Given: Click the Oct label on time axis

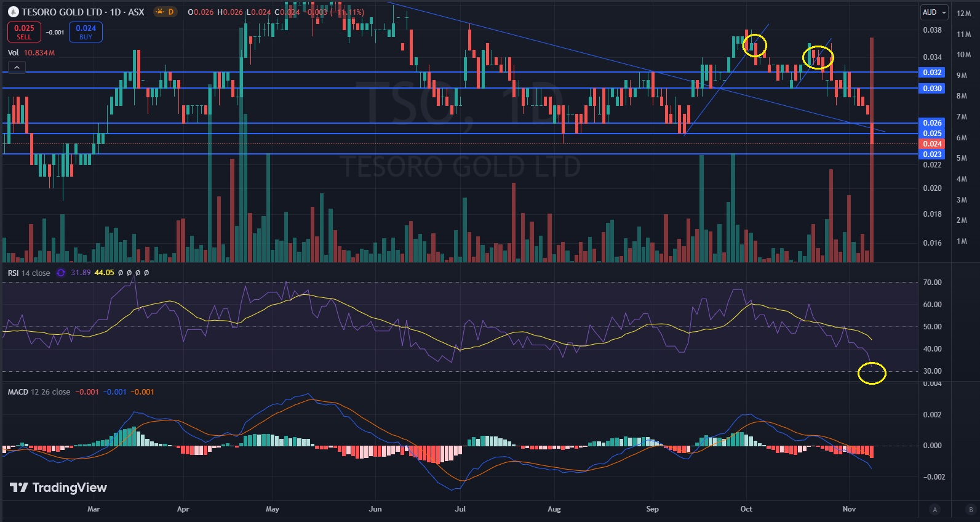Looking at the screenshot, I should tap(746, 509).
